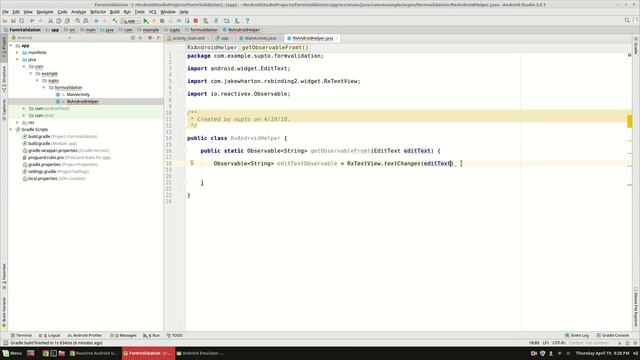Open build.gradle (Module: app) file
The height and width of the screenshot is (360, 640).
click(x=49, y=143)
